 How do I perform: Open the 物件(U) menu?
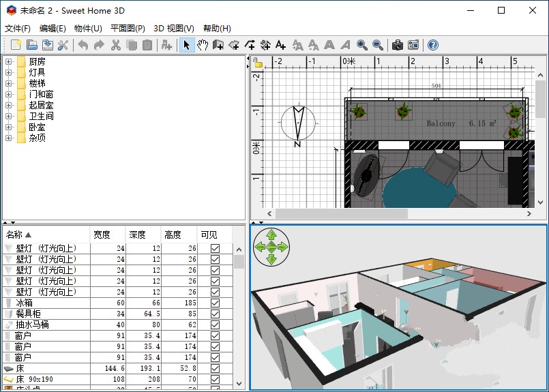[88, 29]
